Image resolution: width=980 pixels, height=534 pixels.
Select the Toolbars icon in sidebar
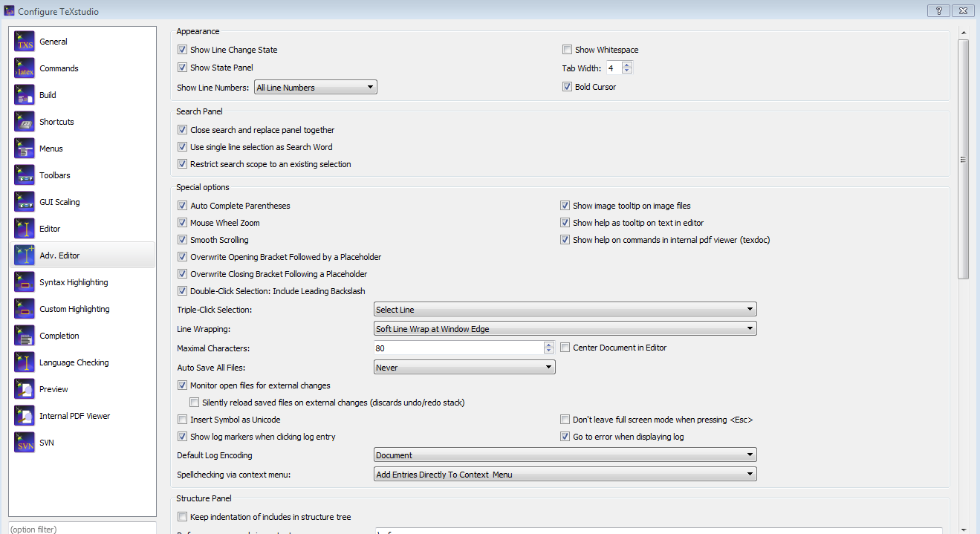click(25, 175)
